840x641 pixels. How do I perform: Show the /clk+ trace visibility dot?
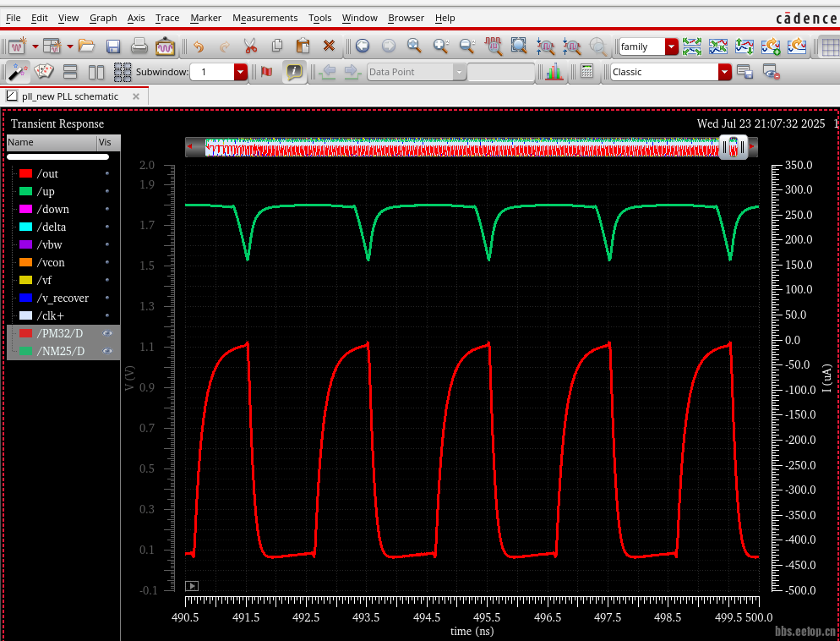coord(107,315)
